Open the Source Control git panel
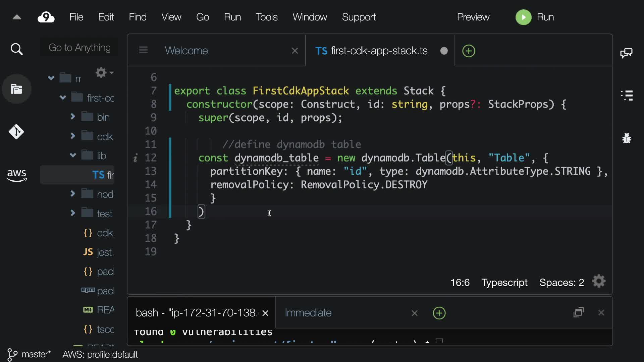644x362 pixels. (16, 132)
